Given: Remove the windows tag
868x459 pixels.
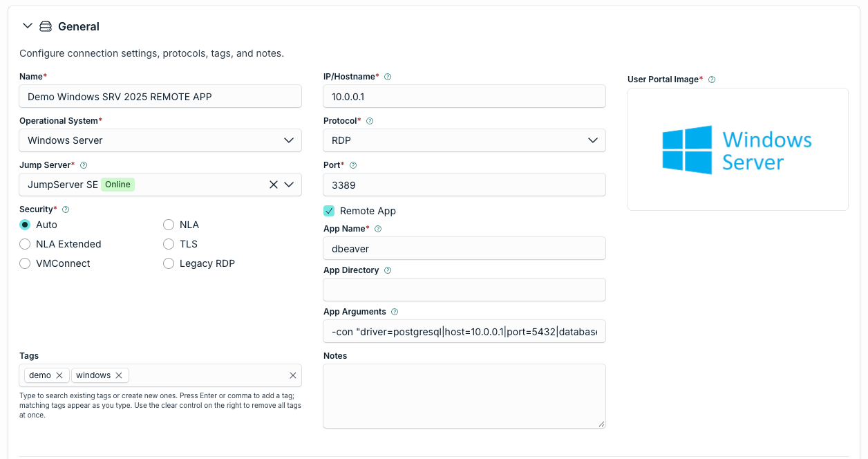Looking at the screenshot, I should tap(119, 375).
